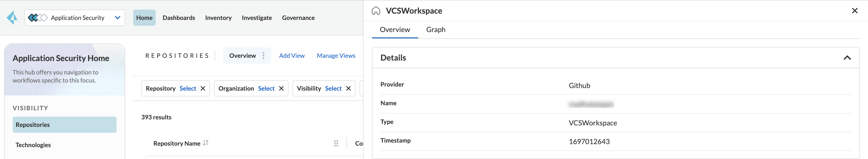Click the dropdown chevron beside Application Security
Viewport: 868px width, 159px height.
coord(117,17)
